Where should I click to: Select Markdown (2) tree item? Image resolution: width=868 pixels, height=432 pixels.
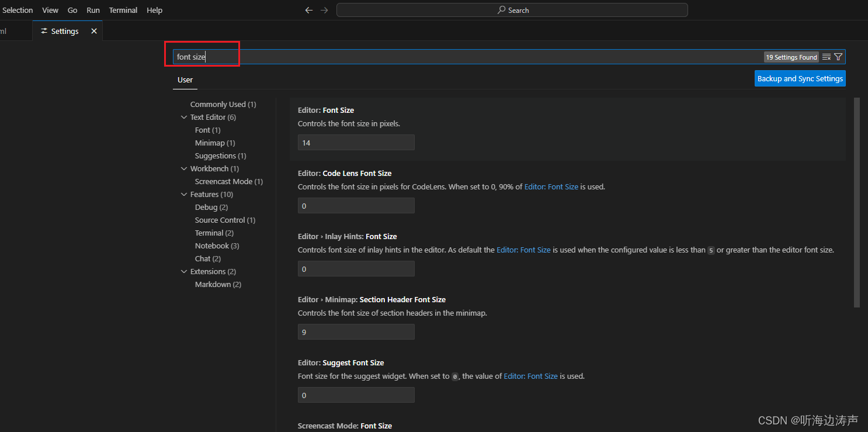[218, 284]
